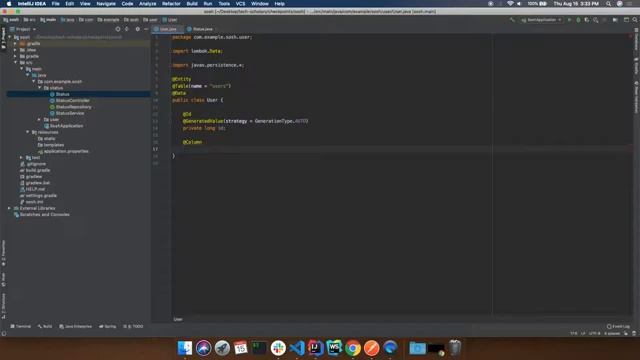Viewport: 640px width, 360px height.
Task: Click the expand/collapse all icon in Project panel
Action: [127, 29]
